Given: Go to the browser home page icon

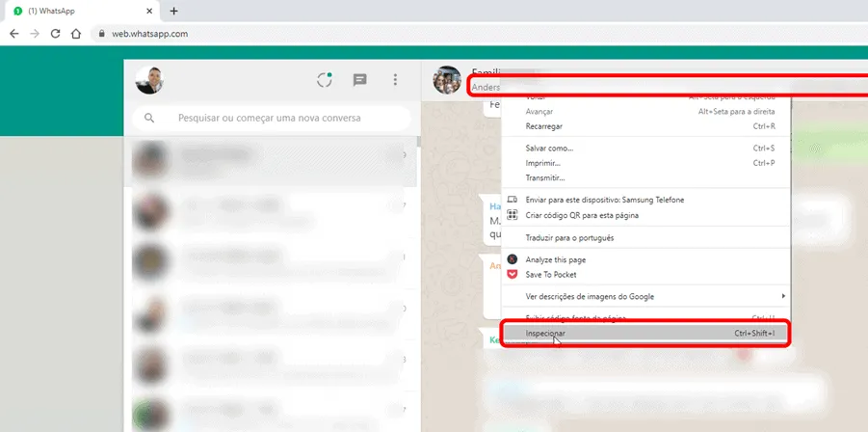Looking at the screenshot, I should [76, 34].
